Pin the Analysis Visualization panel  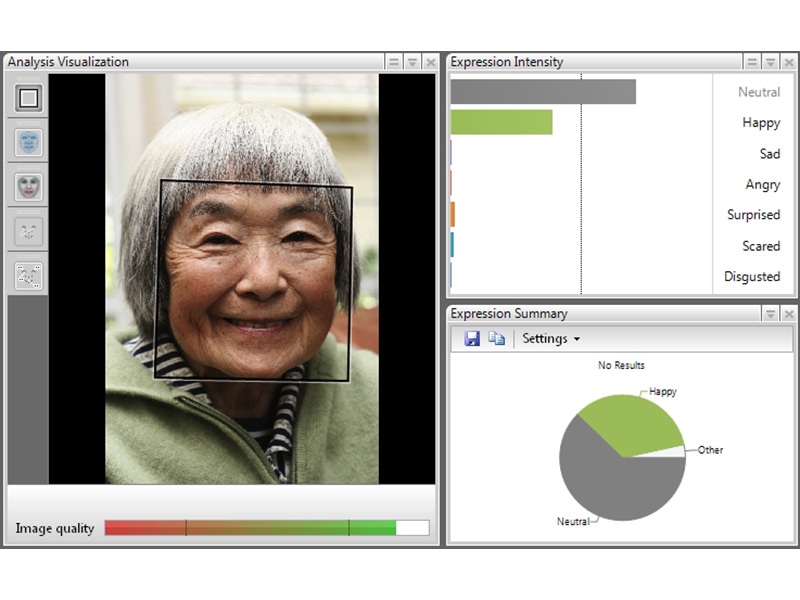click(x=394, y=62)
